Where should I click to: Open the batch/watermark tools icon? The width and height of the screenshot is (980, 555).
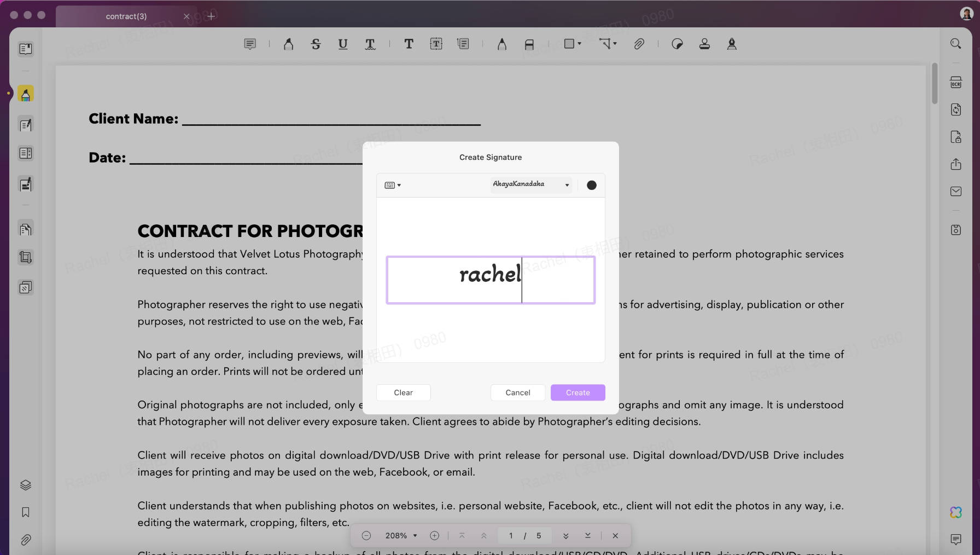[x=26, y=287]
